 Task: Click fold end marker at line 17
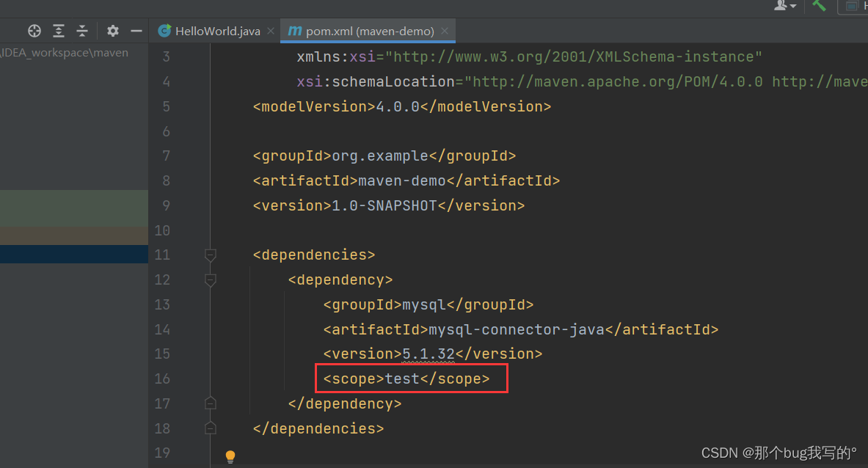point(211,403)
